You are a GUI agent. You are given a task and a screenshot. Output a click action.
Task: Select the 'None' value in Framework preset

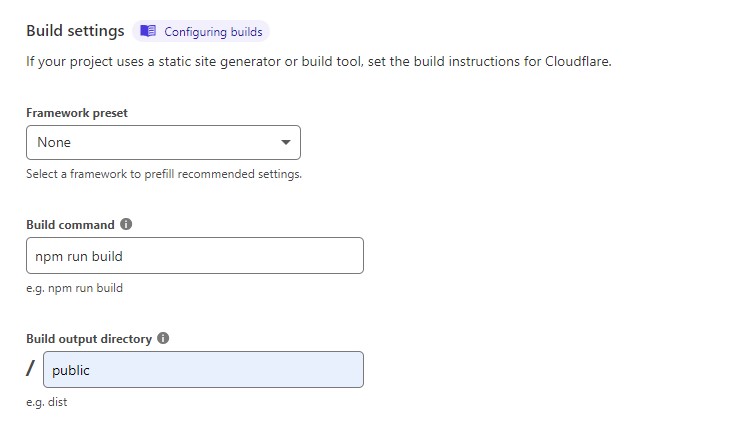click(x=54, y=142)
